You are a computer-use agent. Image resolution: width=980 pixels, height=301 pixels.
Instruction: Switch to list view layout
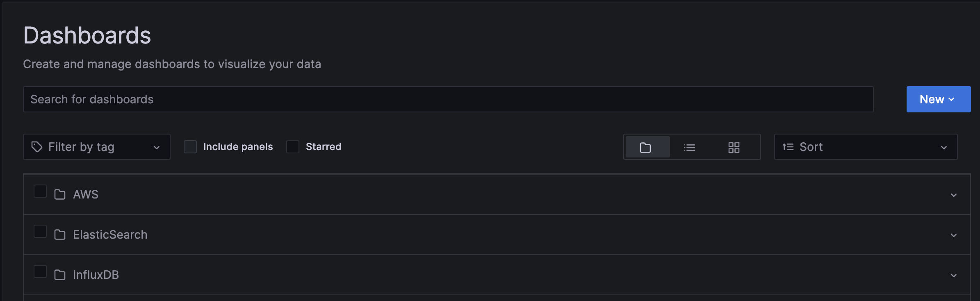tap(691, 147)
